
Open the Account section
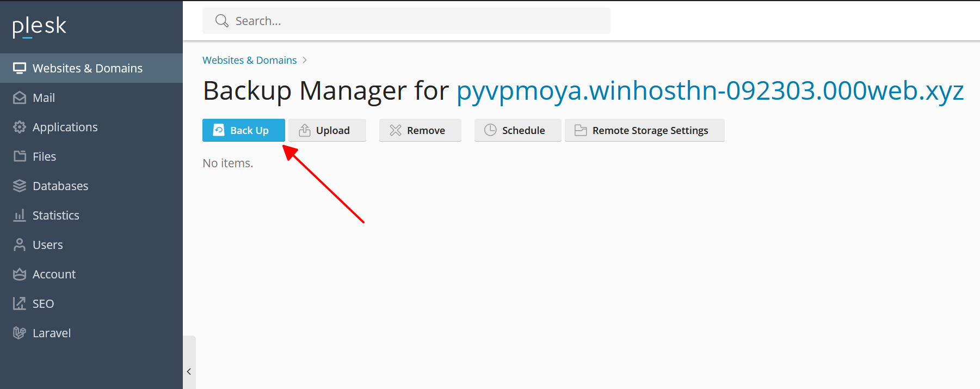tap(91, 274)
